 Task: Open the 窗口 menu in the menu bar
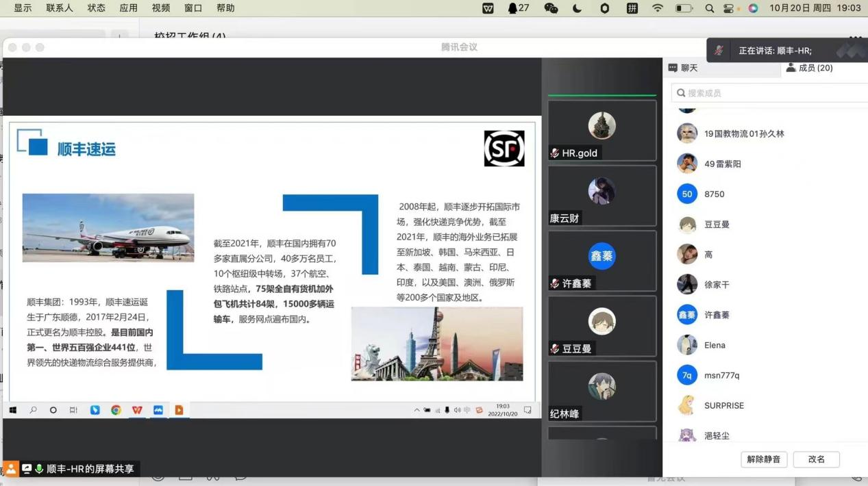click(x=193, y=8)
